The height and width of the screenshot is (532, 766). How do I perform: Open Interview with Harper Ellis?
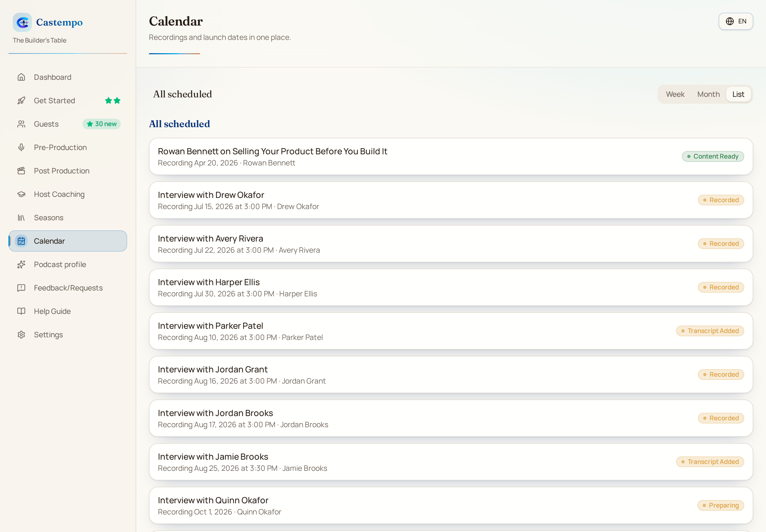tap(451, 287)
